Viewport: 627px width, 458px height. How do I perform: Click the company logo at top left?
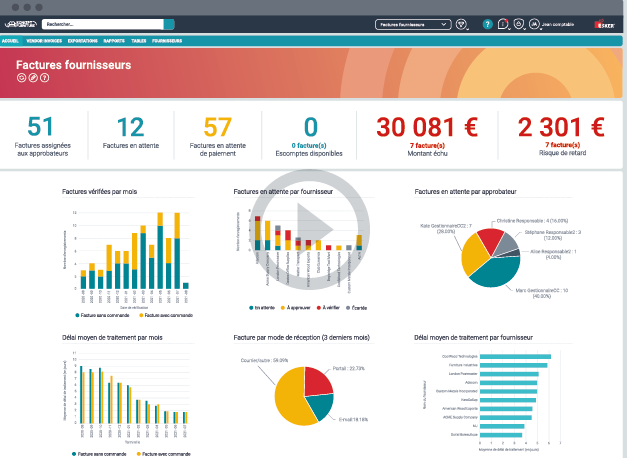pos(21,24)
